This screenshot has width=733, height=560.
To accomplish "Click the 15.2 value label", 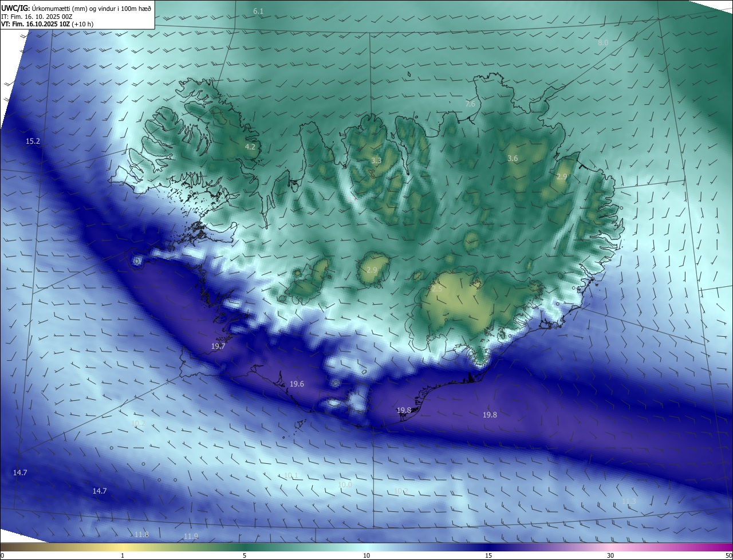I will 33,141.
